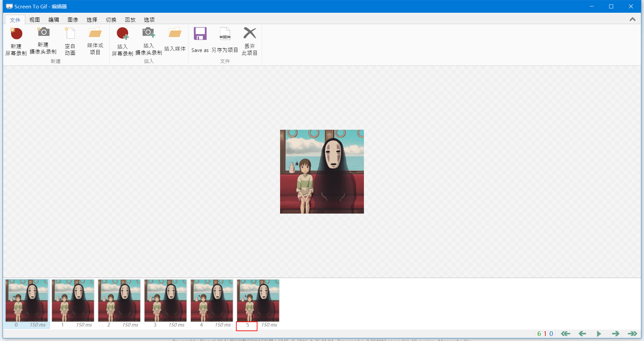Open the 选择 tab
Image resolution: width=644 pixels, height=341 pixels.
(x=92, y=20)
